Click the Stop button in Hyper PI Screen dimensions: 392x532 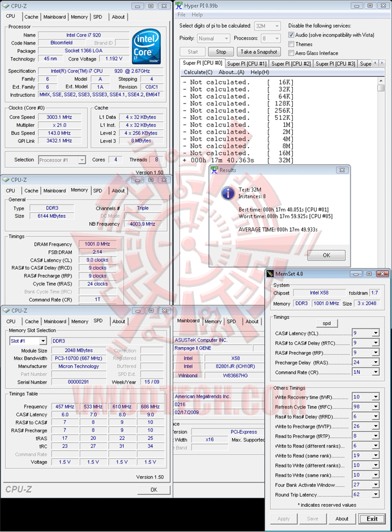pyautogui.click(x=221, y=52)
